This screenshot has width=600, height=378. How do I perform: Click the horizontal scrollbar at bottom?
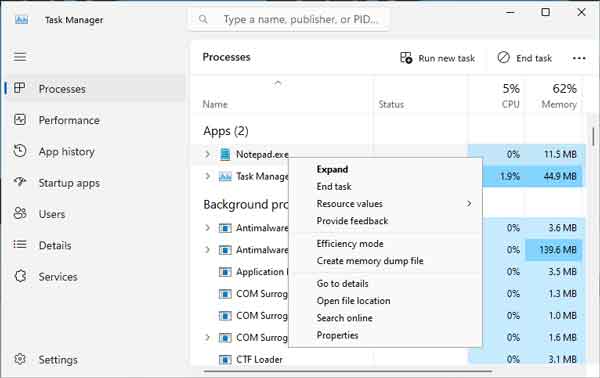[x=347, y=371]
